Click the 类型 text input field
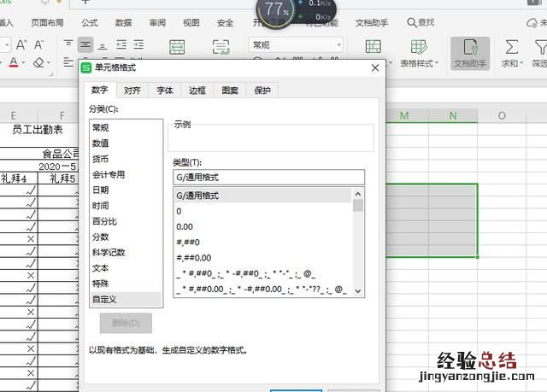547x392 pixels. coord(268,178)
